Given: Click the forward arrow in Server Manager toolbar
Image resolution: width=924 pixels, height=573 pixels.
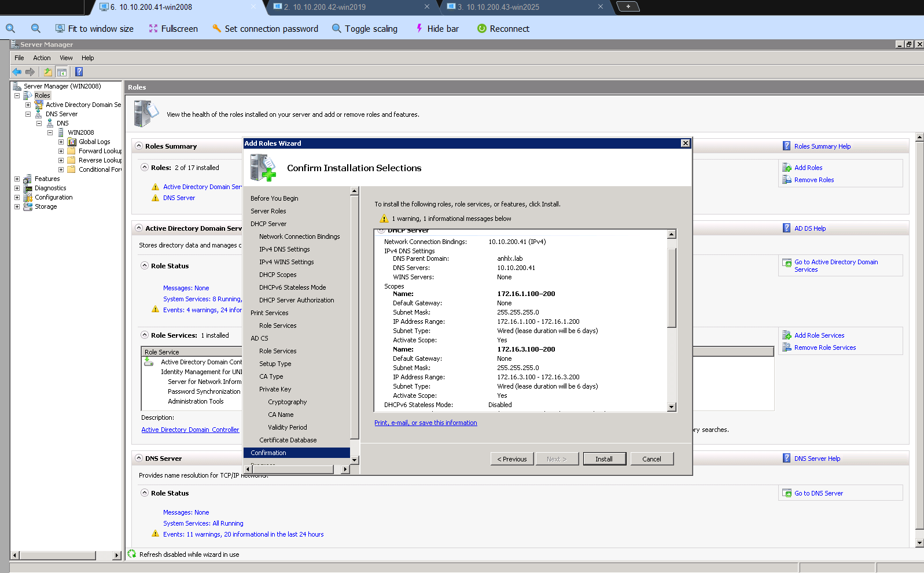Looking at the screenshot, I should tap(30, 72).
